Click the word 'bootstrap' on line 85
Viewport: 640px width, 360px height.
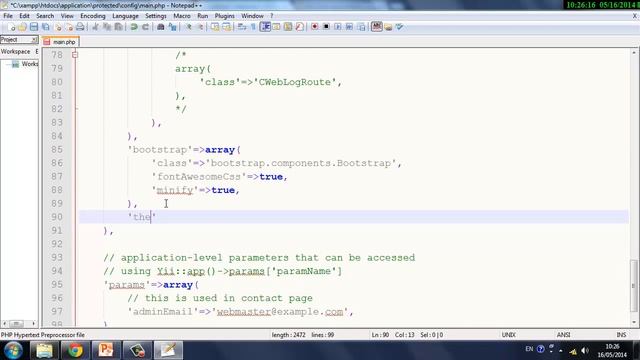(160, 150)
